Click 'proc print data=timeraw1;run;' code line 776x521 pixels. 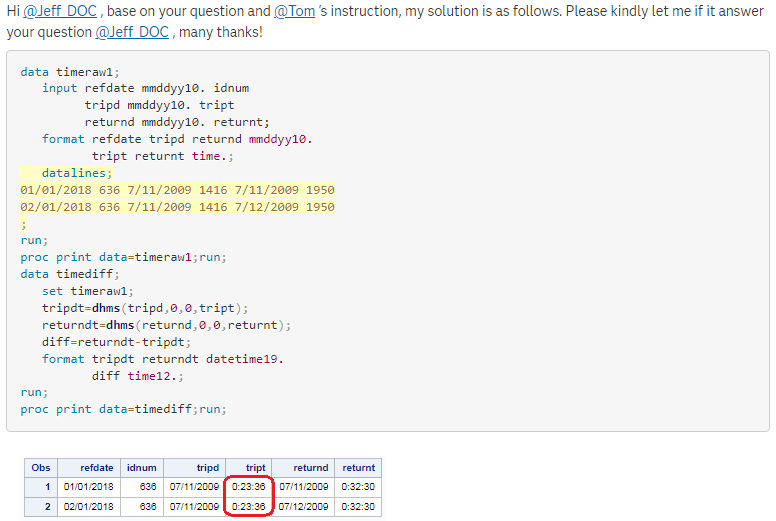pos(123,257)
